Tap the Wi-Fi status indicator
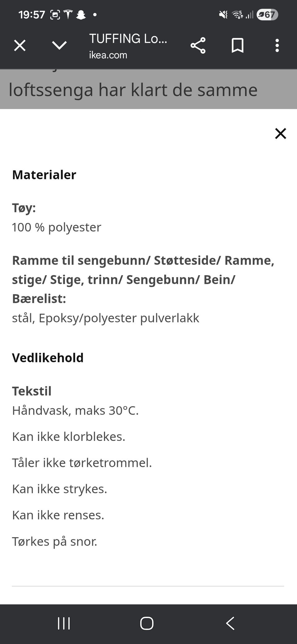297x644 pixels. 238,14
